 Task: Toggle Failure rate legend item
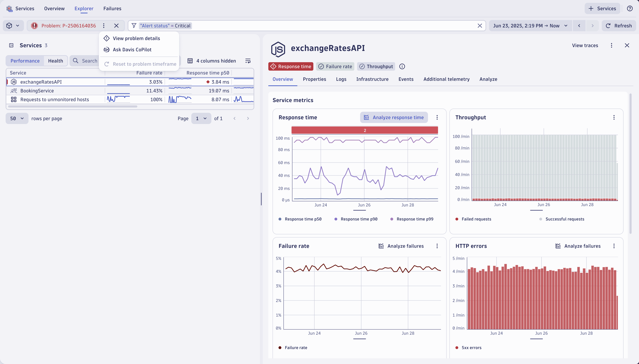pos(293,347)
